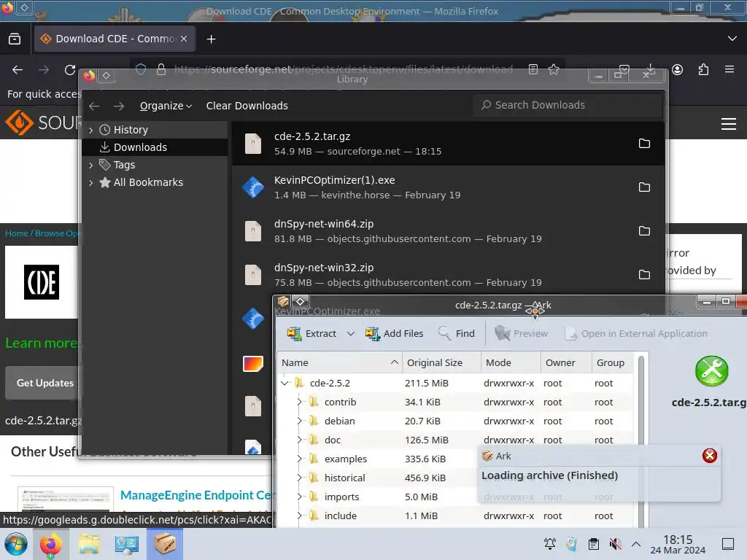Click Extract in Ark toolbar
The height and width of the screenshot is (560, 747).
312,333
